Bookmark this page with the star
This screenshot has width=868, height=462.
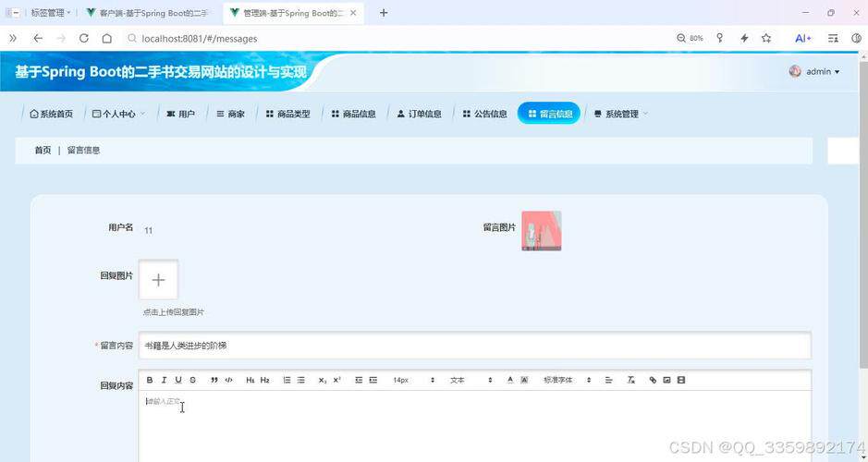tap(766, 38)
